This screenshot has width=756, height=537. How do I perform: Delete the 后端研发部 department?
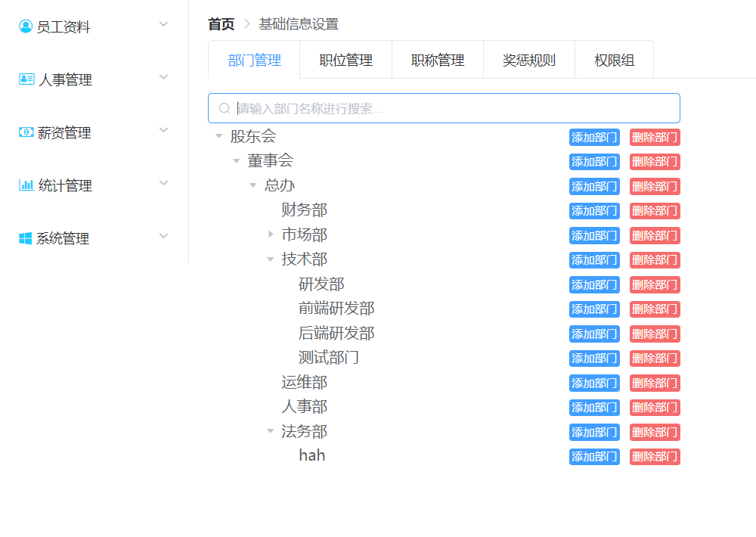[655, 334]
